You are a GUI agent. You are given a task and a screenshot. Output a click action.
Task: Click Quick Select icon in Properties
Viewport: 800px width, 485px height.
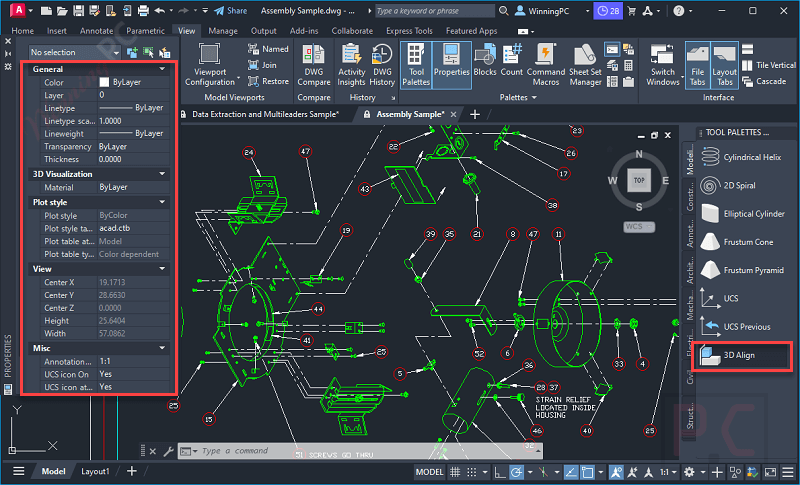click(164, 52)
